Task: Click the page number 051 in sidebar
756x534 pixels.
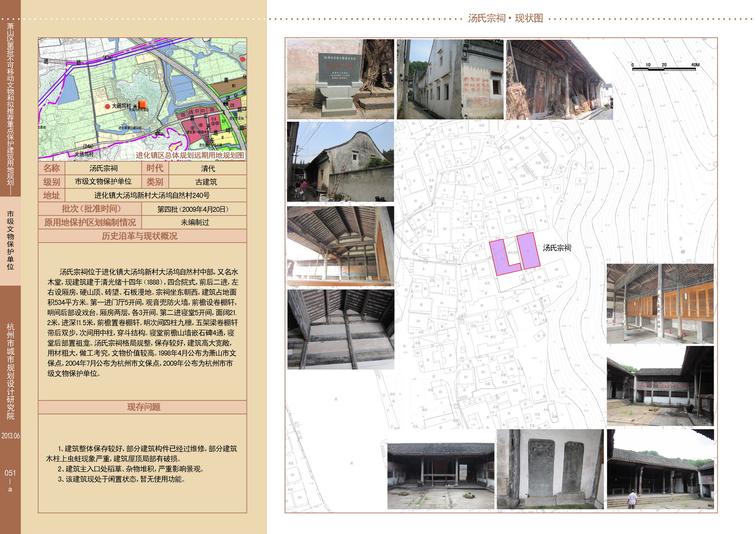Action: click(x=10, y=473)
